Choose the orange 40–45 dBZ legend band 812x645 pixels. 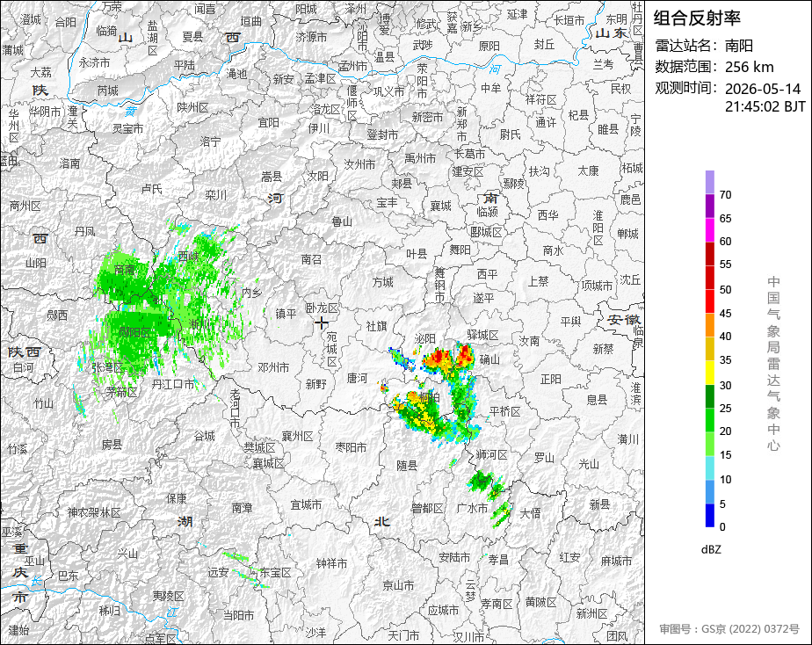(709, 325)
